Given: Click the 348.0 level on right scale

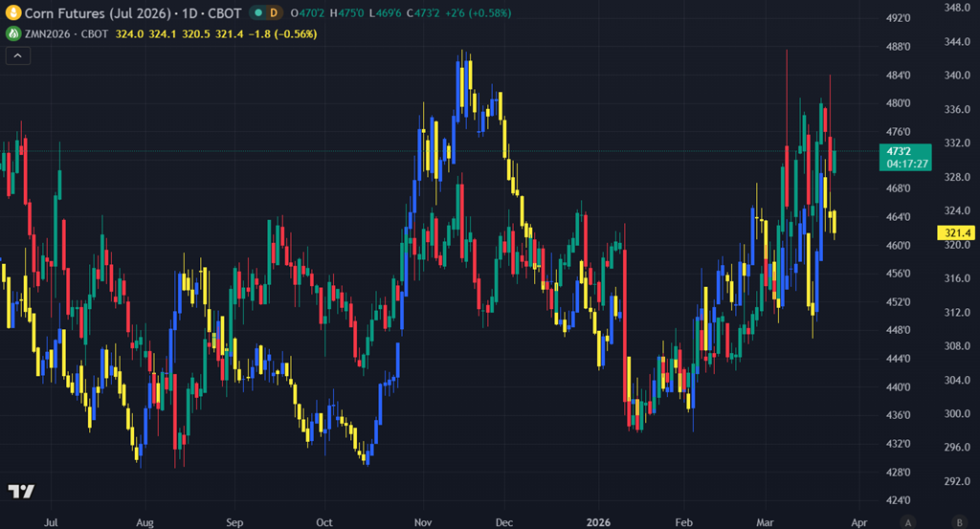Looking at the screenshot, I should (957, 8).
